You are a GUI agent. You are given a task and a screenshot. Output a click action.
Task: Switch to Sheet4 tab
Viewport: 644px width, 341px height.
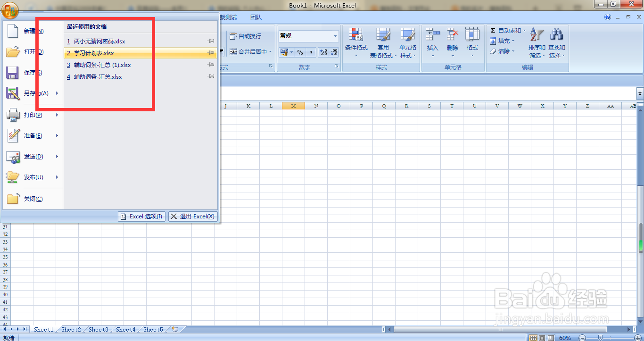pyautogui.click(x=125, y=330)
